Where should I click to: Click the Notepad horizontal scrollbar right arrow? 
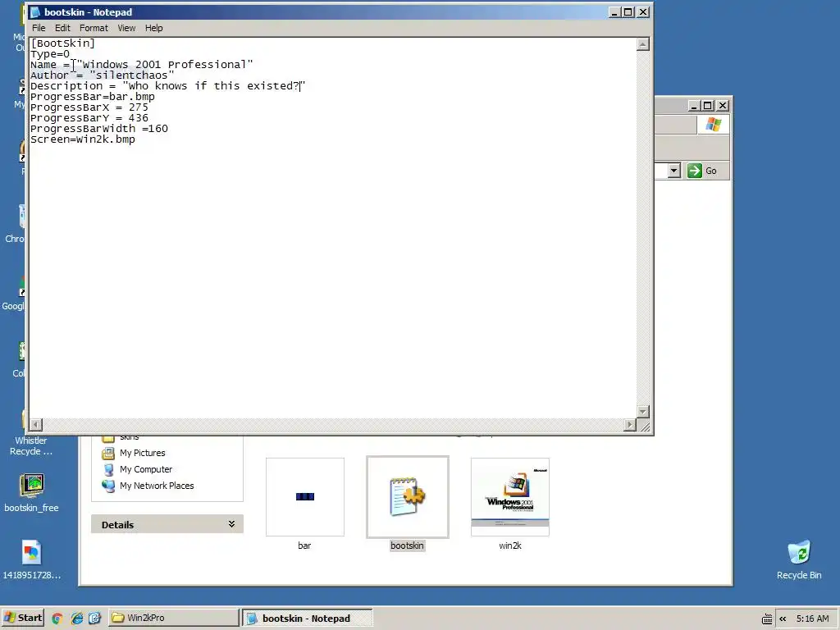point(630,425)
